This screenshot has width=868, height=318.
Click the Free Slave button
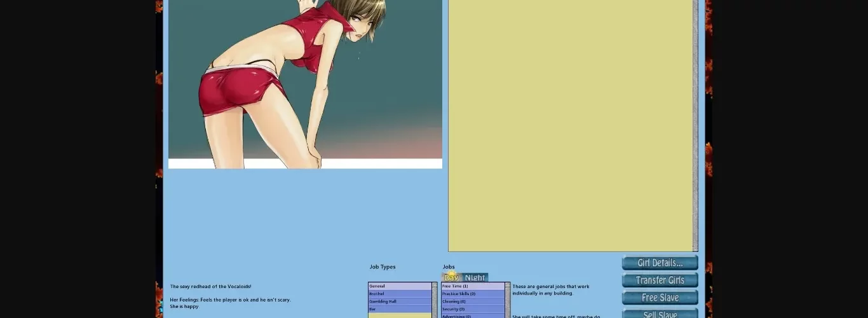[x=660, y=298]
